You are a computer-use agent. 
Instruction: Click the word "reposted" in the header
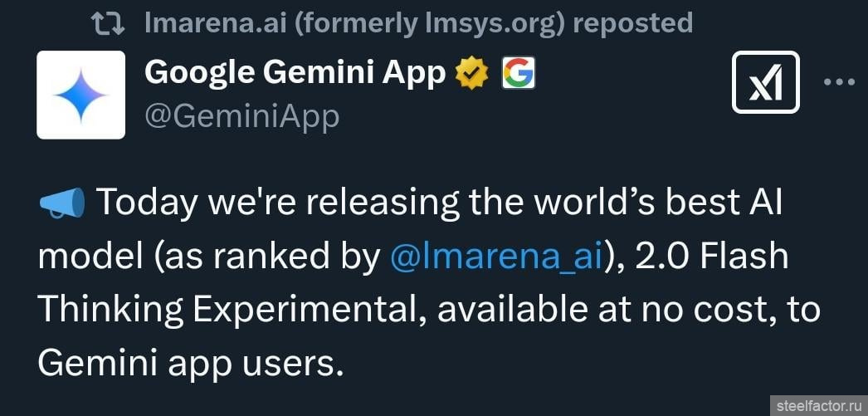[x=632, y=22]
